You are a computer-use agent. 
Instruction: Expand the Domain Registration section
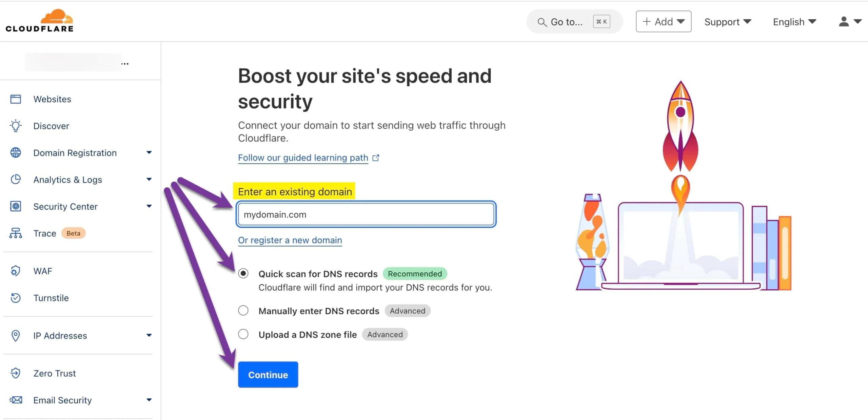[x=149, y=153]
